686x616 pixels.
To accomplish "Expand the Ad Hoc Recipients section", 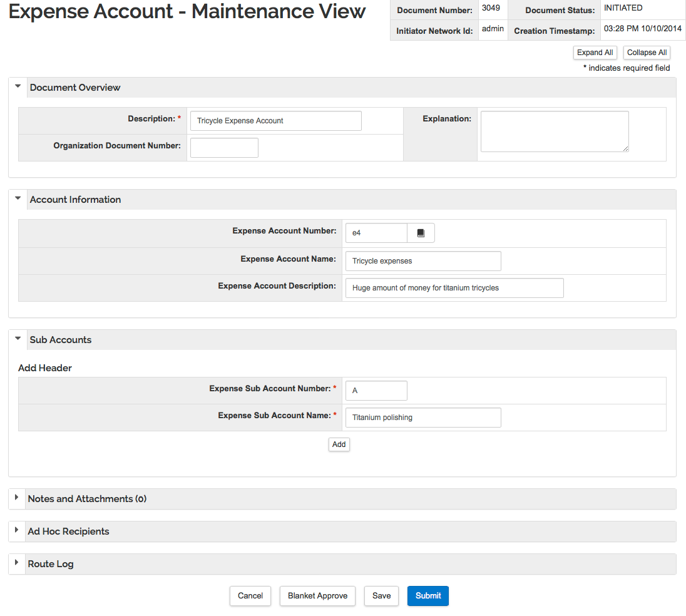I will click(17, 530).
